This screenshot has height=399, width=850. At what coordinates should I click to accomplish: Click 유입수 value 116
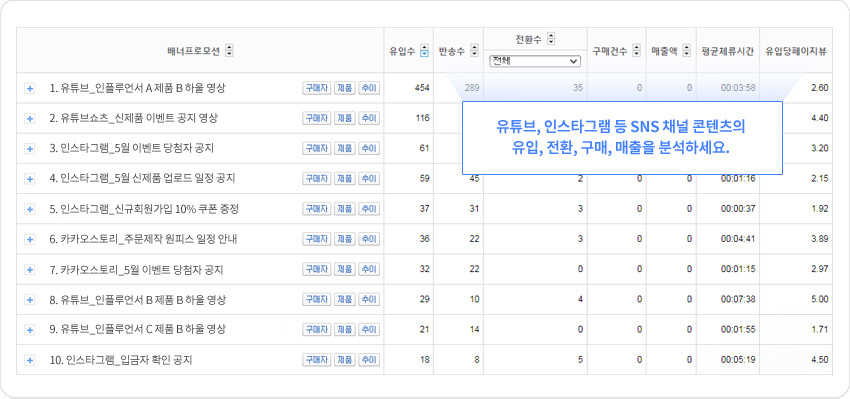(423, 118)
